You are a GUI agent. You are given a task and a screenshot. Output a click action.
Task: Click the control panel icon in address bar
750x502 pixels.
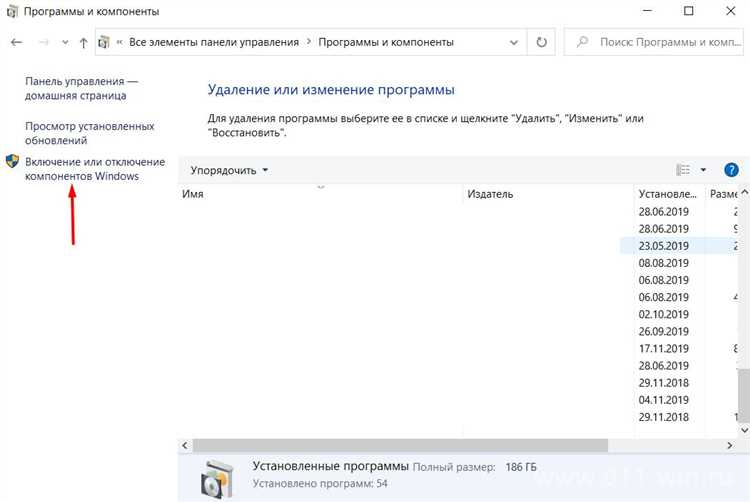(x=105, y=43)
